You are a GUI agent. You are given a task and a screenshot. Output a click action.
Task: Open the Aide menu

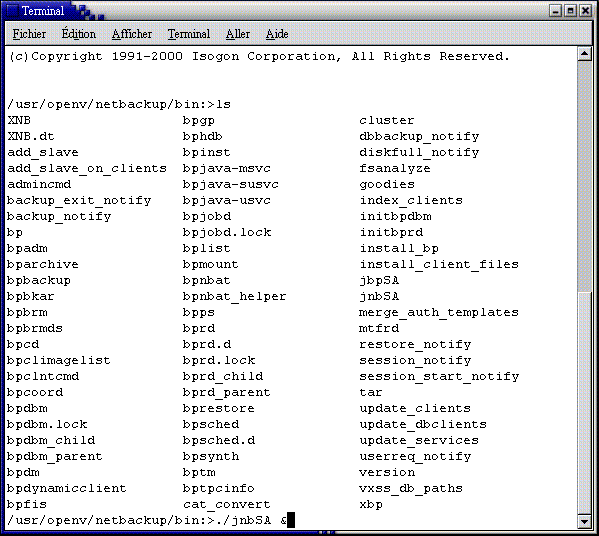pyautogui.click(x=277, y=34)
